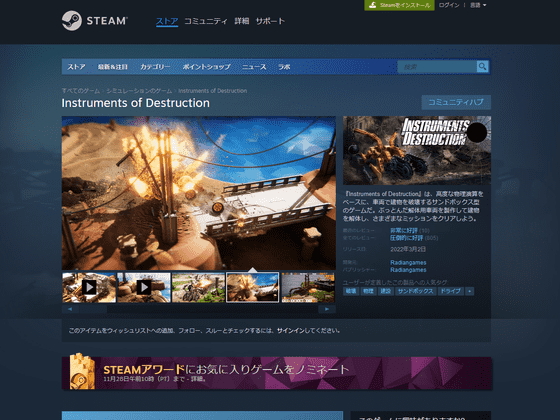
Task: Open the 言語 language dropdown
Action: coord(478,5)
